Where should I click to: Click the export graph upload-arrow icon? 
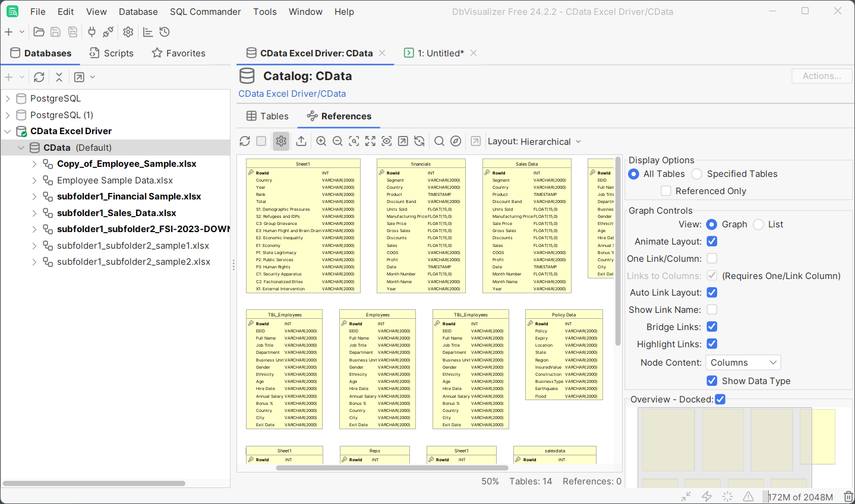pos(301,141)
